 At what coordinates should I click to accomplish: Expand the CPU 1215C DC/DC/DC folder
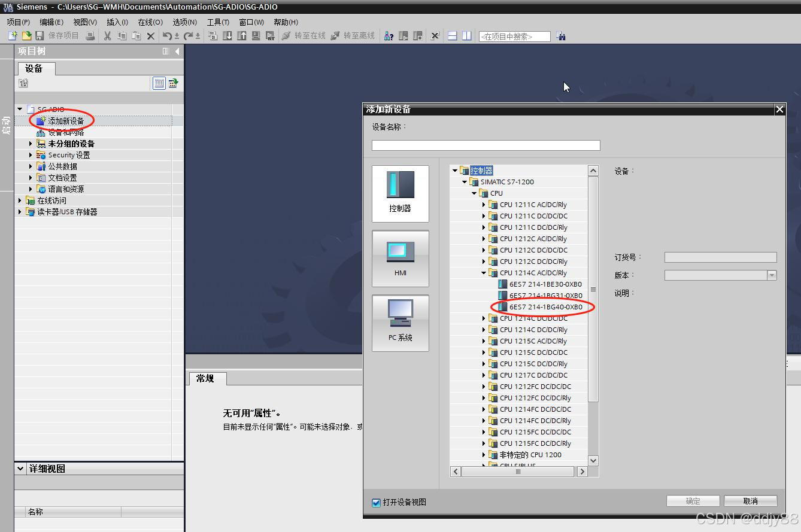point(484,352)
